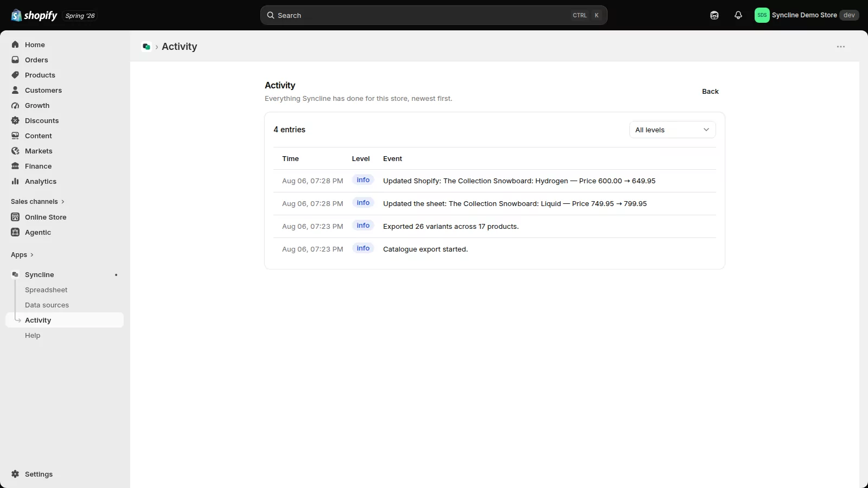Click the Markets globe icon
The image size is (868, 488).
(15, 151)
